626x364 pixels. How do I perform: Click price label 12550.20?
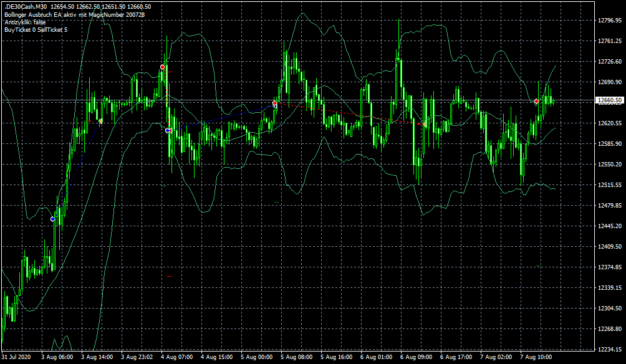(x=610, y=164)
